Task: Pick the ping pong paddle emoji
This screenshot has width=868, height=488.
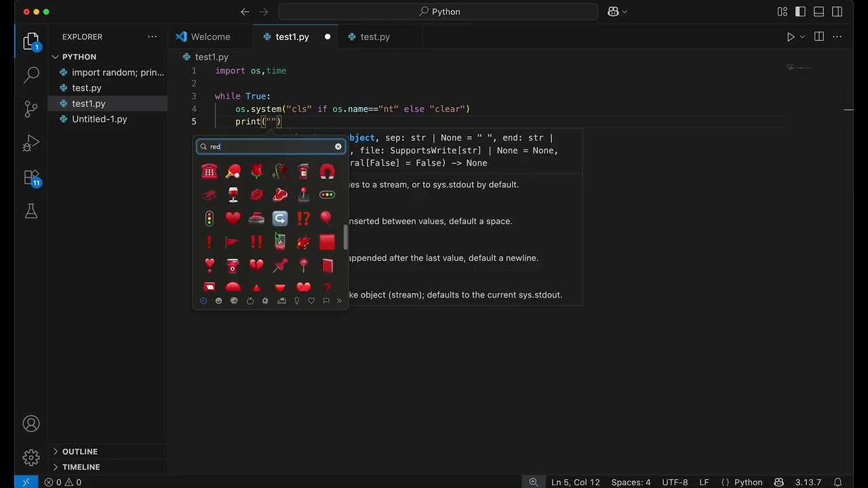Action: (x=233, y=171)
